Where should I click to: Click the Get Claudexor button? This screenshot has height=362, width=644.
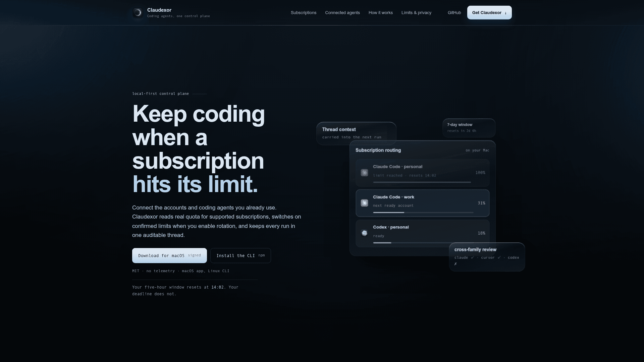tap(489, 13)
